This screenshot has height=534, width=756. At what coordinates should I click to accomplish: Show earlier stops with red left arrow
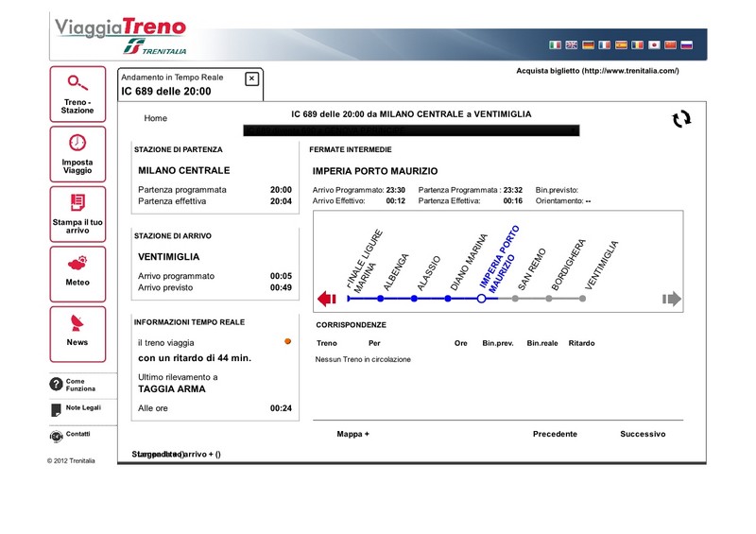point(326,299)
